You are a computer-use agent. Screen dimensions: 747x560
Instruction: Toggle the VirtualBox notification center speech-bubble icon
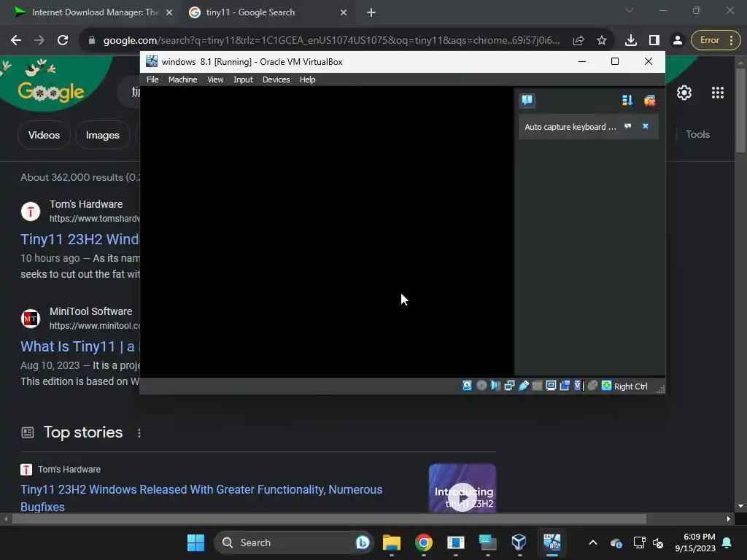tap(527, 100)
